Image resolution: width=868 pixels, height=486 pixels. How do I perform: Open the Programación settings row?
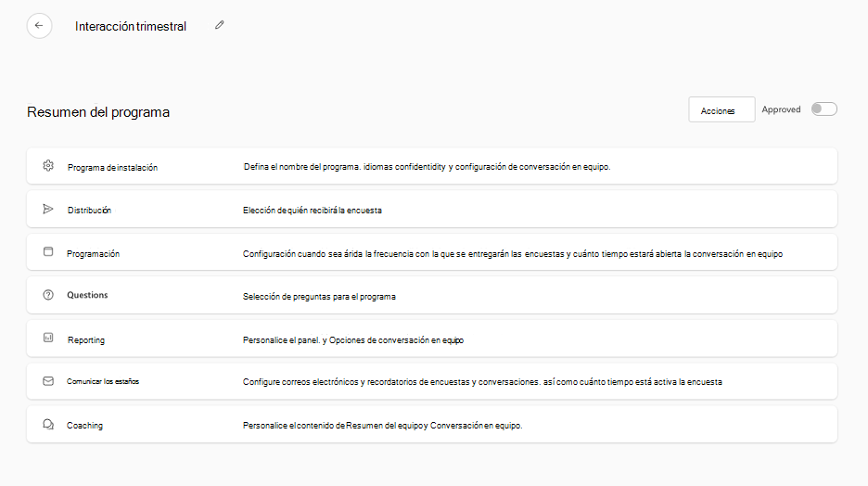point(93,253)
